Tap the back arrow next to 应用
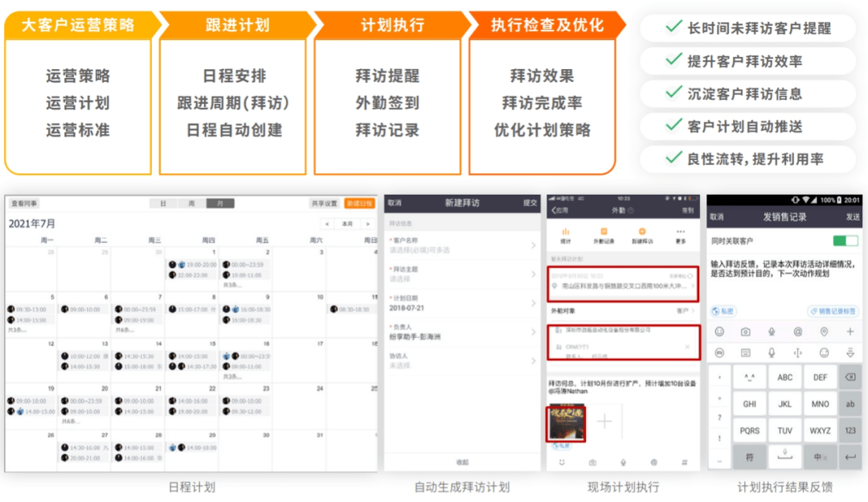 click(554, 210)
